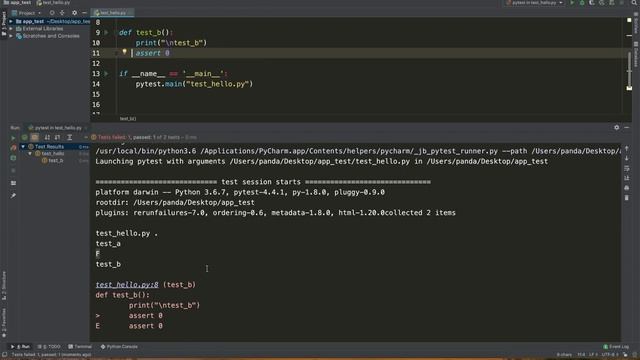Place the cursor on the pytest.main line
Viewport: 640px width, 360px height.
[x=194, y=84]
